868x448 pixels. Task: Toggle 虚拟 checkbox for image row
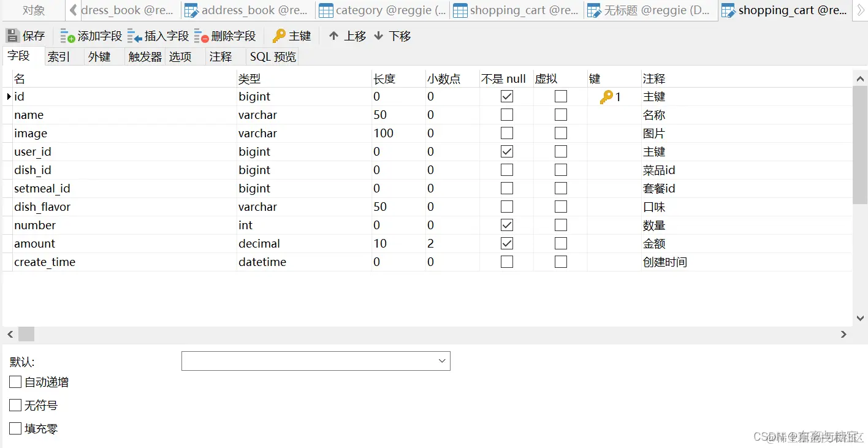pyautogui.click(x=561, y=133)
